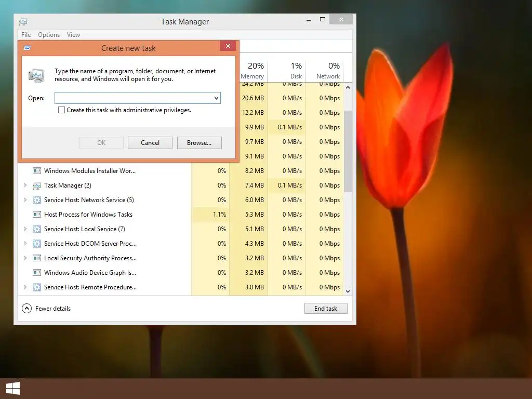Click Service Host: Local Service gear icon
Viewport: 532px width, 399px height.
[x=37, y=229]
